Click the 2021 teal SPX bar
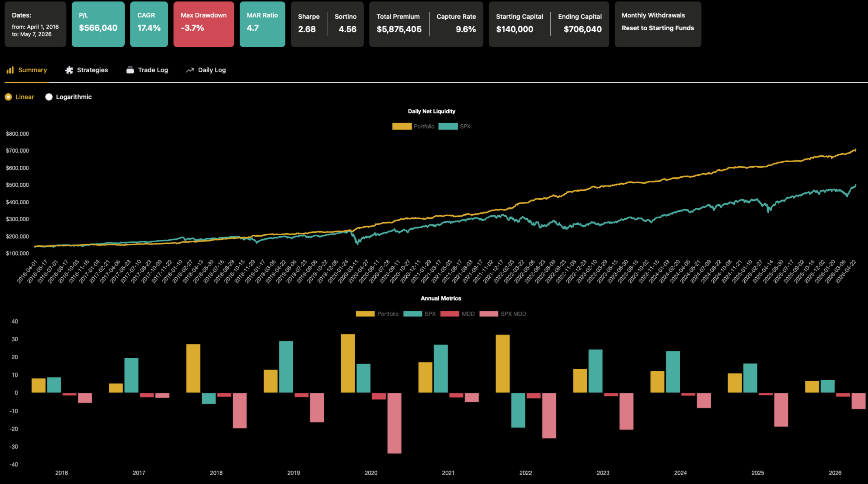The width and height of the screenshot is (868, 484). tap(441, 369)
